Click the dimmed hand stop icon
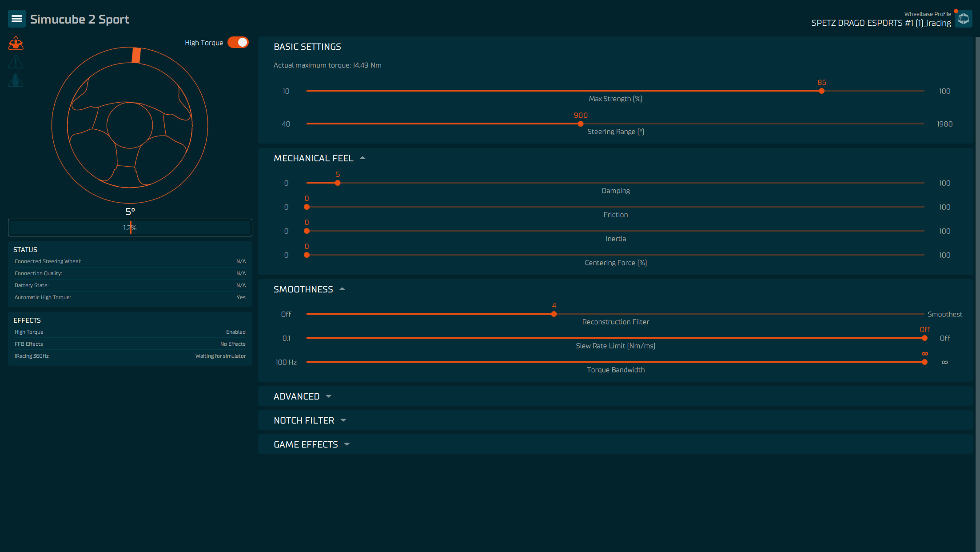Screen dimensions: 980x552 [x=16, y=80]
